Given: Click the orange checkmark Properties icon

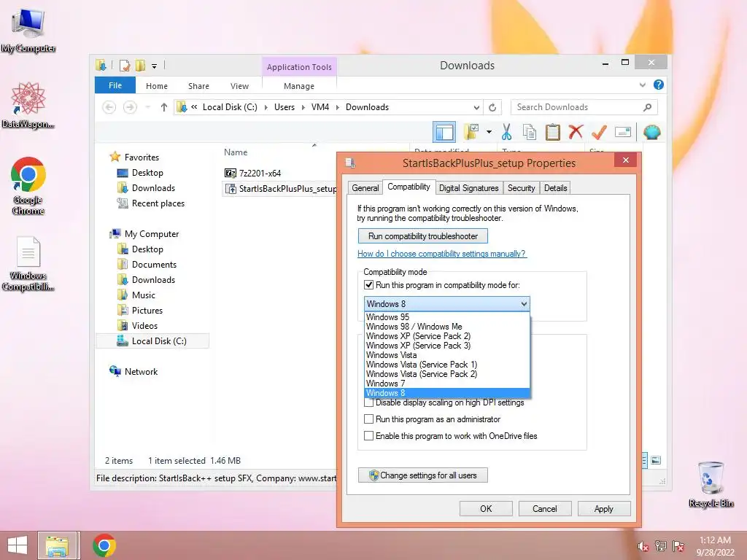Looking at the screenshot, I should [599, 132].
